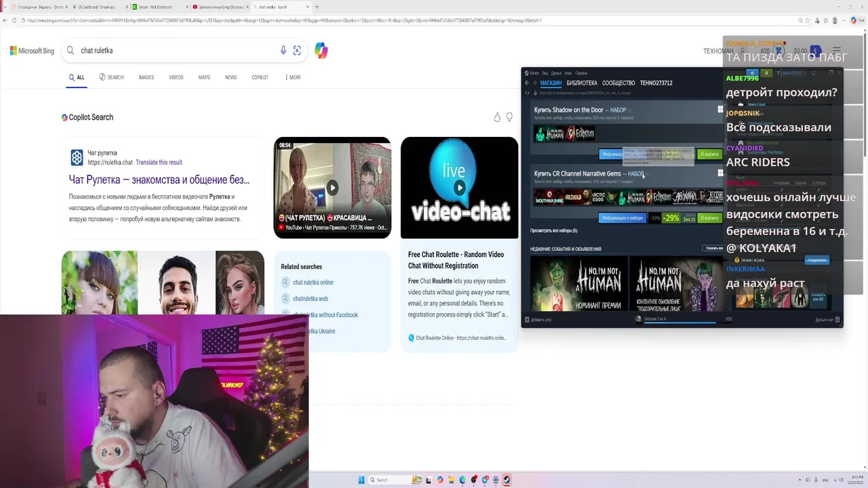Open Edge browser from taskbar
868x488 pixels.
(x=462, y=480)
